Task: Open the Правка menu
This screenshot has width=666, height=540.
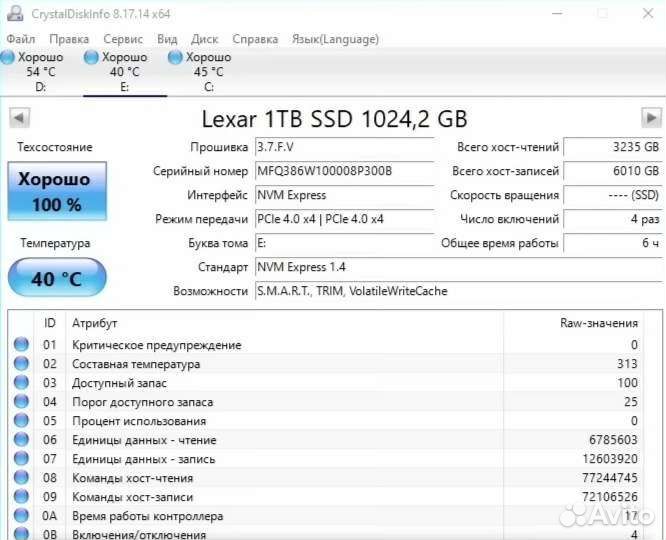Action: [x=69, y=39]
